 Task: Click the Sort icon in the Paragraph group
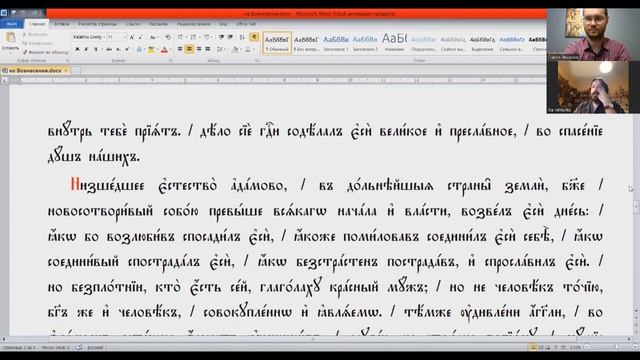pos(242,37)
